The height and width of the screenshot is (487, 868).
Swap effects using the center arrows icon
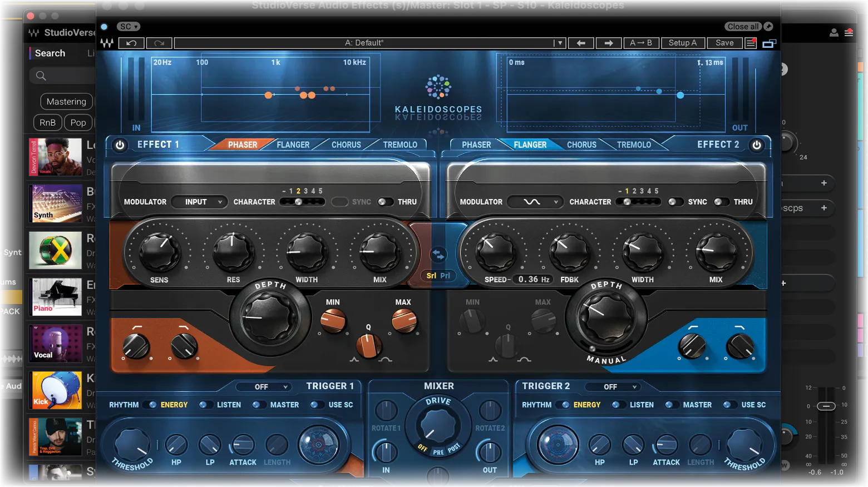[x=438, y=255]
